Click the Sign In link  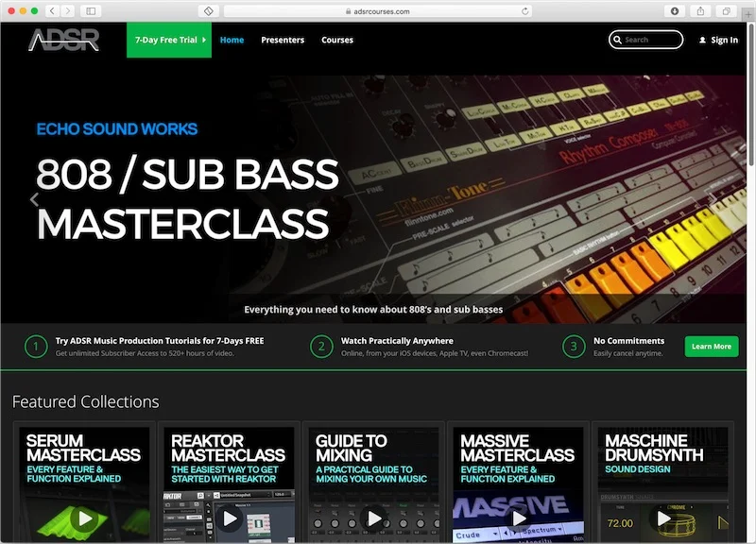pyautogui.click(x=724, y=40)
